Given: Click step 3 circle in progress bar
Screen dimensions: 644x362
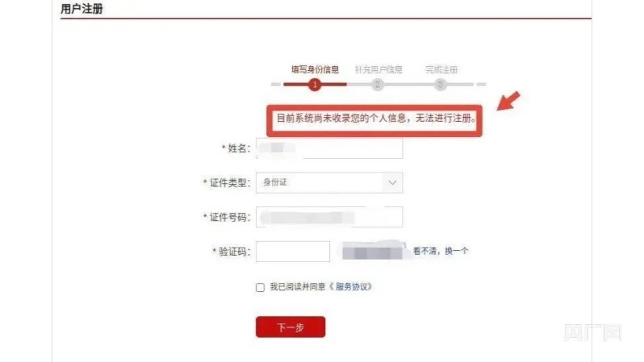Looking at the screenshot, I should (x=440, y=85).
